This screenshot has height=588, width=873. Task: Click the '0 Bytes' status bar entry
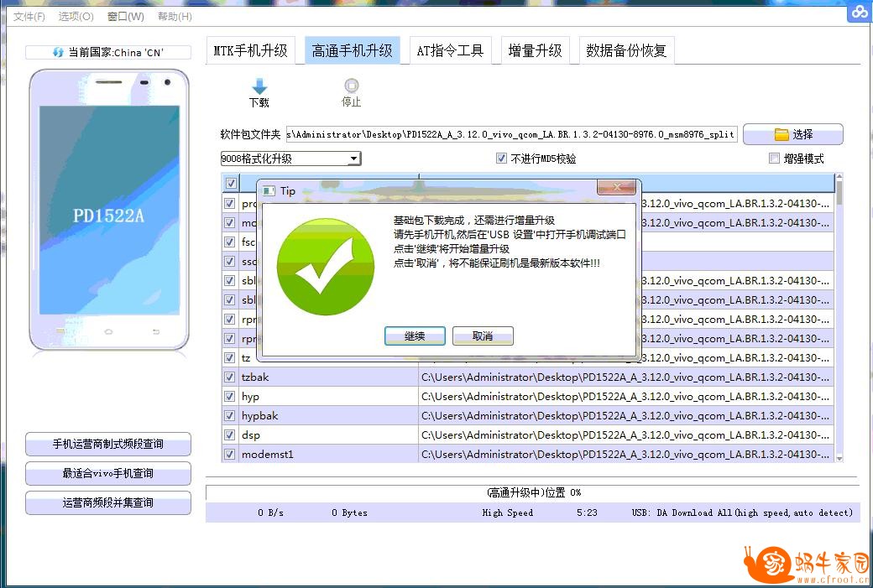click(350, 513)
